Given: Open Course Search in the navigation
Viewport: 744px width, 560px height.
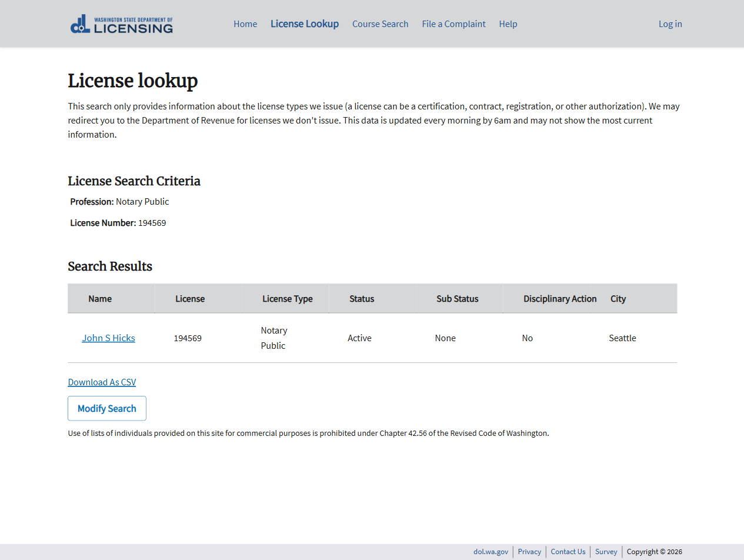Looking at the screenshot, I should click(x=380, y=24).
